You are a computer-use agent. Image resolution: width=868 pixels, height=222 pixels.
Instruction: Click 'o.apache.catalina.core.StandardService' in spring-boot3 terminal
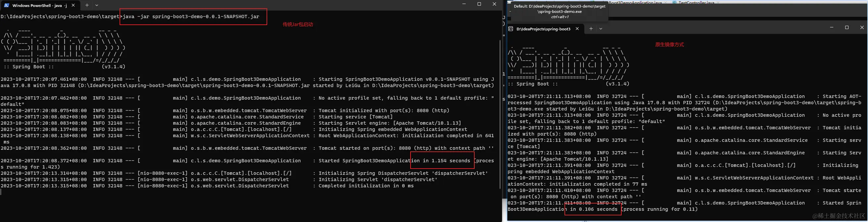751,140
